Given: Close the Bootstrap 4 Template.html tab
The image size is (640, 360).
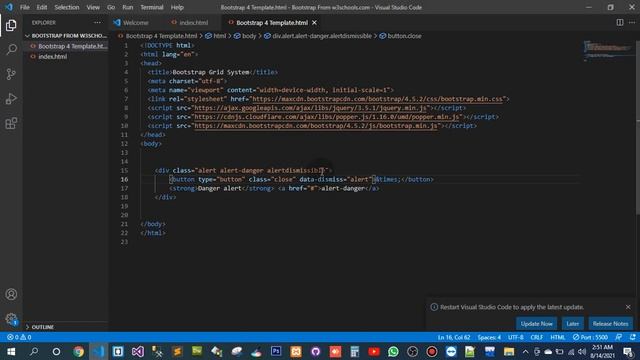Looking at the screenshot, I should click(314, 23).
